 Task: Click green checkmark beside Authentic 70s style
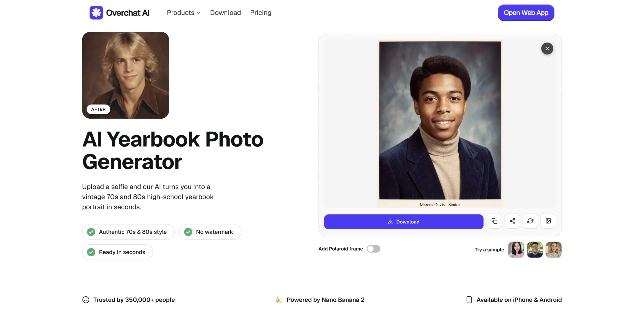click(91, 232)
